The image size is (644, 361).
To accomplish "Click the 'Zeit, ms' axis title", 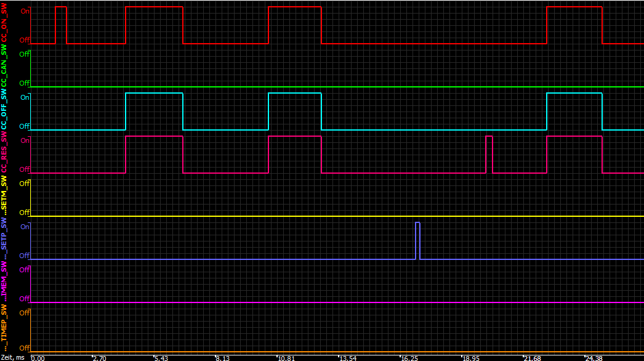I will point(12,357).
